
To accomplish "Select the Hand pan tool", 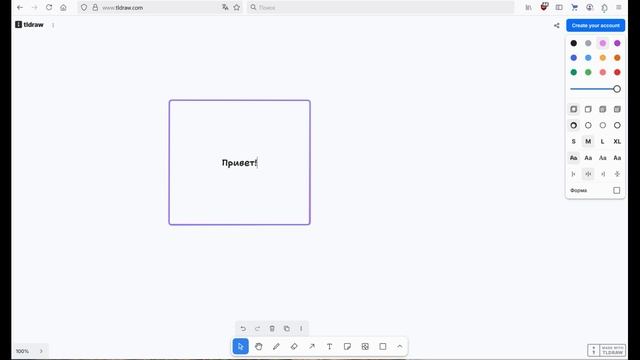I will [x=258, y=347].
